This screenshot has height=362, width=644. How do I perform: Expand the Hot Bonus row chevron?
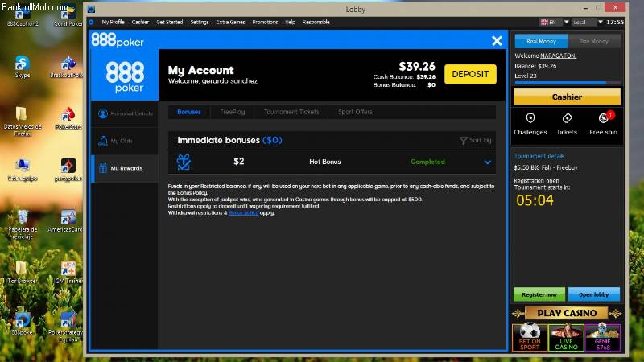pos(488,162)
